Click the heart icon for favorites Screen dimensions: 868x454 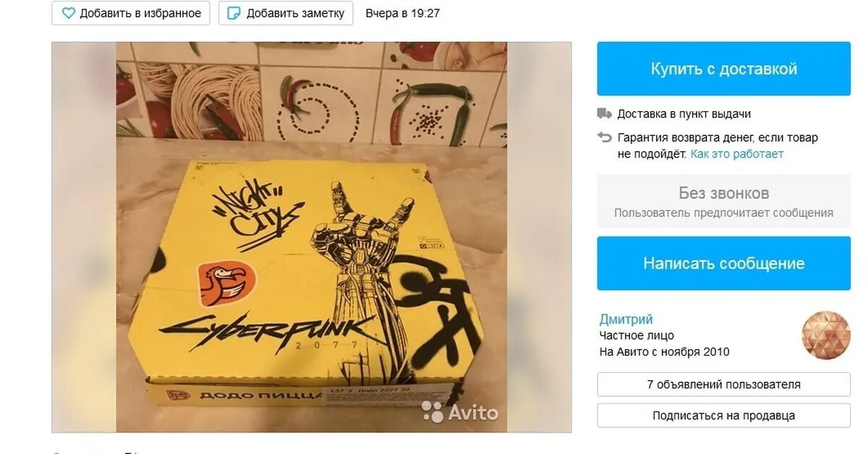tap(68, 13)
